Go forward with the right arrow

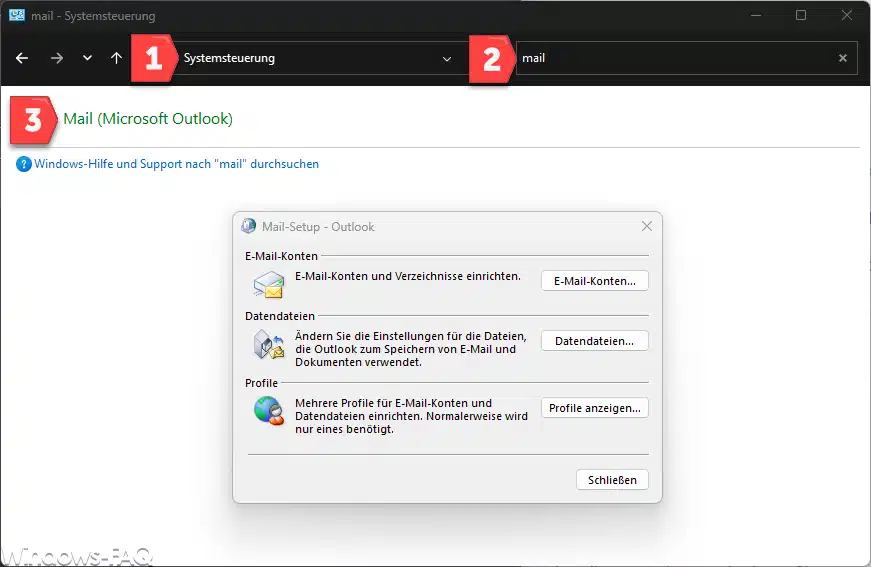tap(57, 58)
